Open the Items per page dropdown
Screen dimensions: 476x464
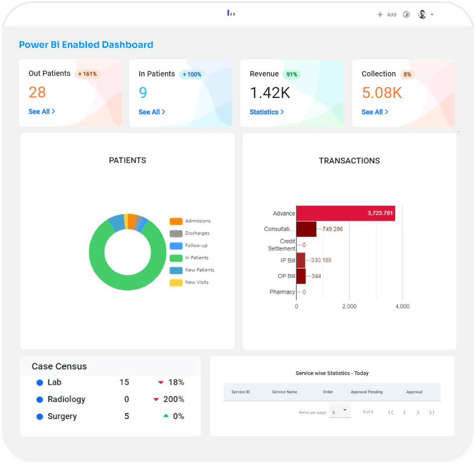click(x=340, y=411)
